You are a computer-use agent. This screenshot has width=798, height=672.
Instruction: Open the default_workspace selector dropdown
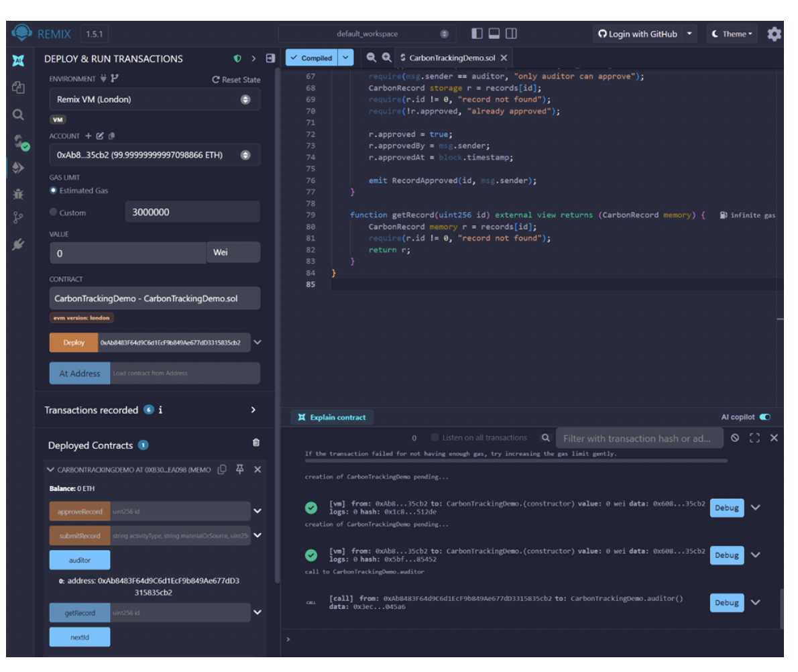tap(367, 34)
